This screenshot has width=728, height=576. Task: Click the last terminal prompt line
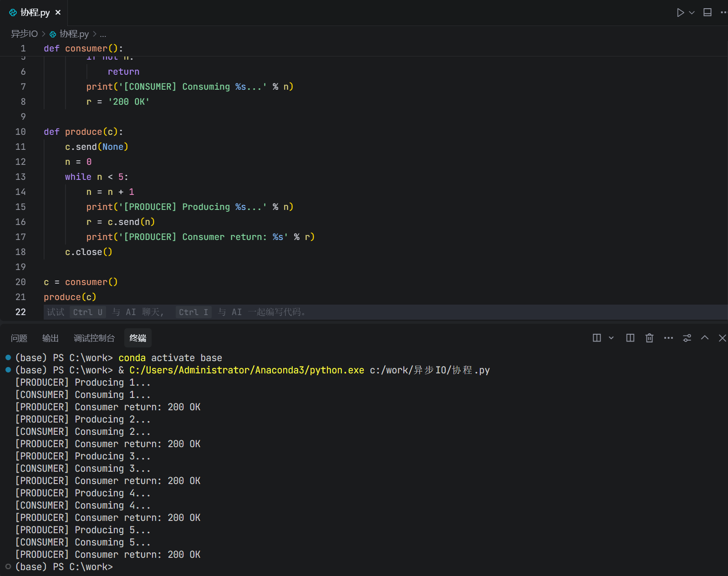click(64, 567)
